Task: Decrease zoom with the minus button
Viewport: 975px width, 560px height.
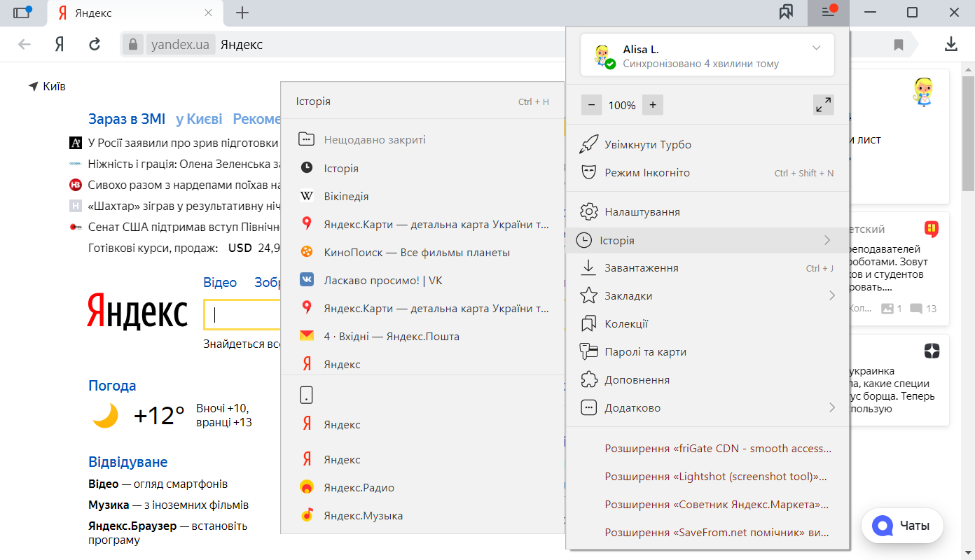Action: [592, 105]
